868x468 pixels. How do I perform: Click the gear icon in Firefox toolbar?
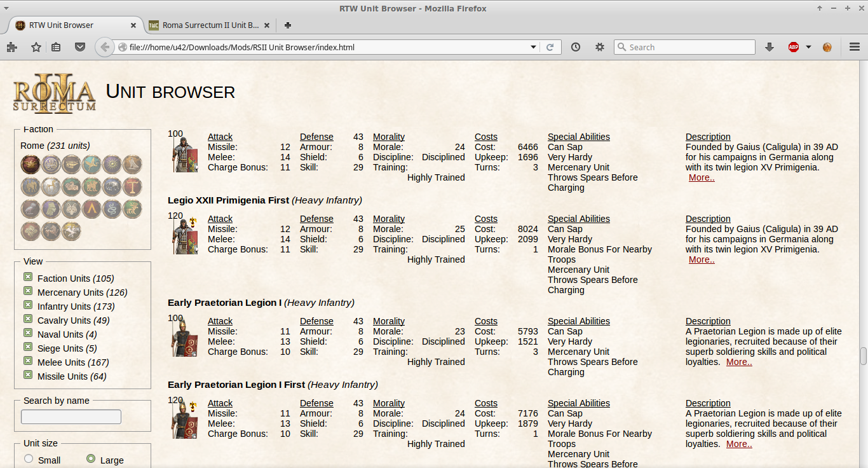[600, 47]
